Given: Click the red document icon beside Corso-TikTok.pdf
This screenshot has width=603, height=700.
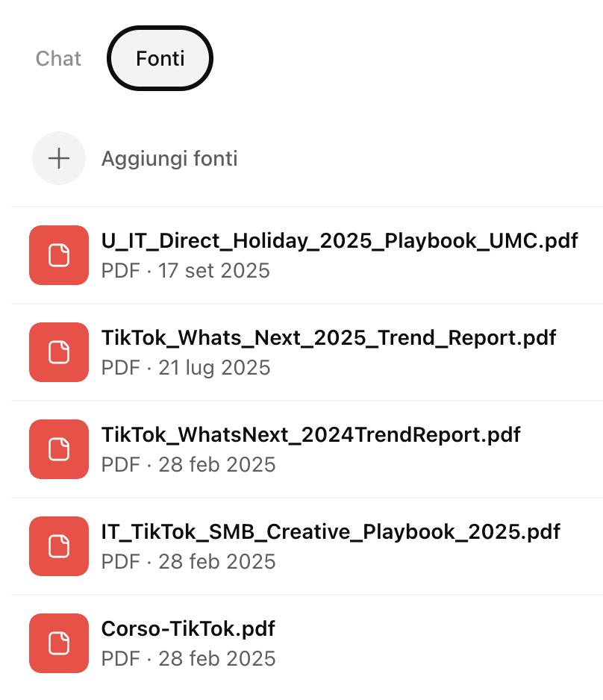Looking at the screenshot, I should coord(59,643).
